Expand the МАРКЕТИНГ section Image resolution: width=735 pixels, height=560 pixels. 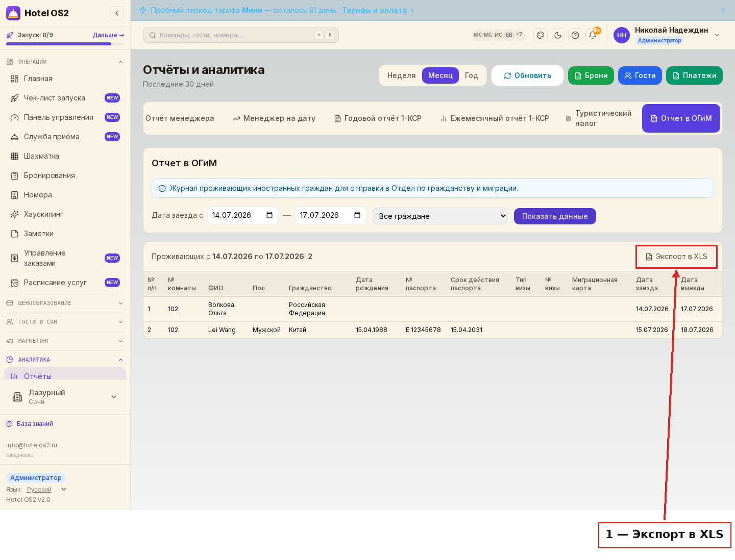click(x=65, y=341)
